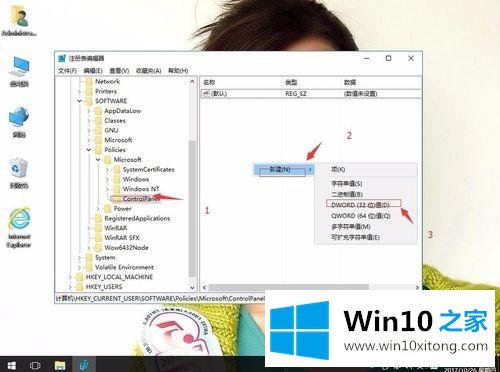Choose 二进制值(B) in the submenu
The width and height of the screenshot is (500, 372).
[366, 194]
